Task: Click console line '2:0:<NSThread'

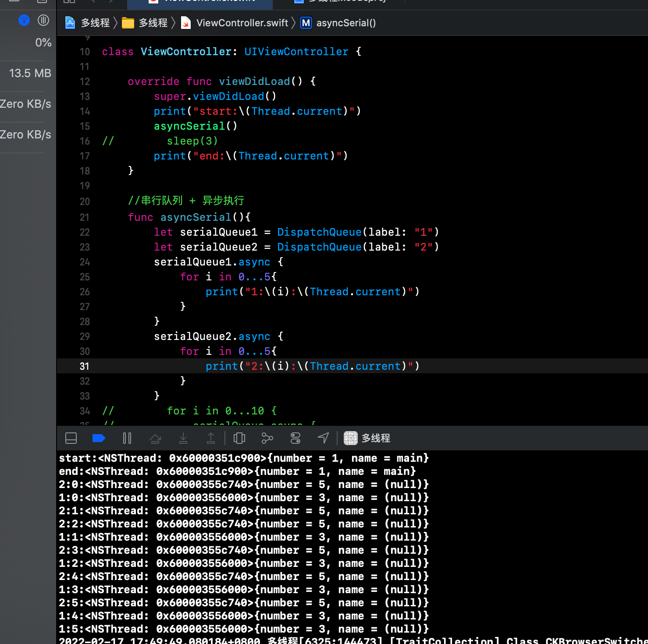Action: pos(244,485)
